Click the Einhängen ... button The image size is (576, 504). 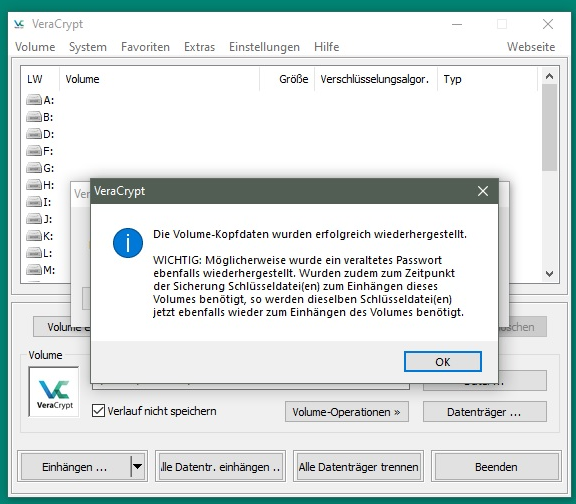75,467
